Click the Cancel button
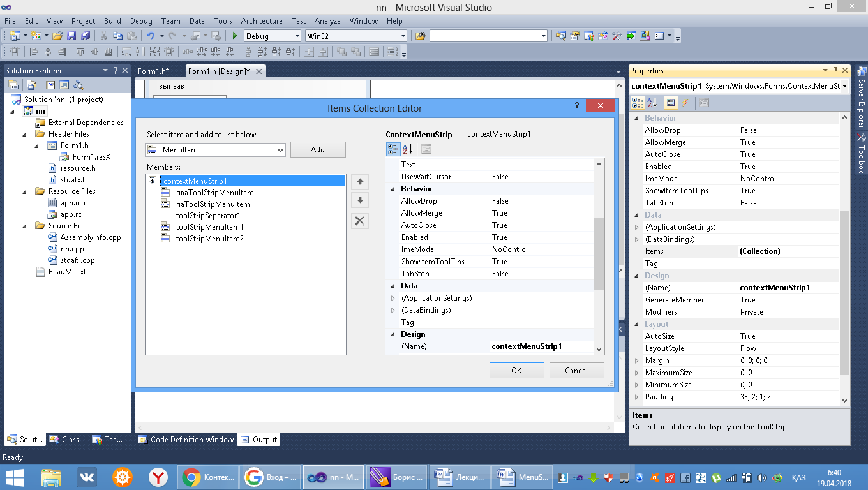This screenshot has height=490, width=868. [576, 371]
